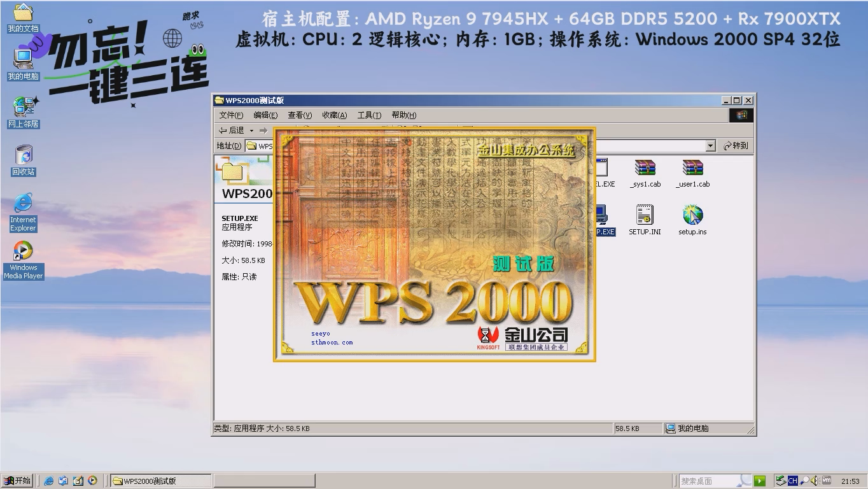The height and width of the screenshot is (489, 868).
Task: Click the magnifier icon in system tray
Action: [x=804, y=481]
